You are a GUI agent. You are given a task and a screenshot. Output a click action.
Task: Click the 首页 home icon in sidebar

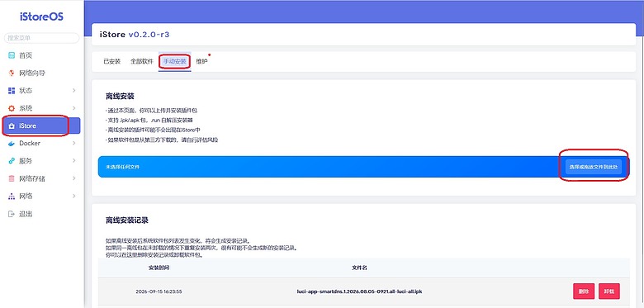tap(12, 55)
